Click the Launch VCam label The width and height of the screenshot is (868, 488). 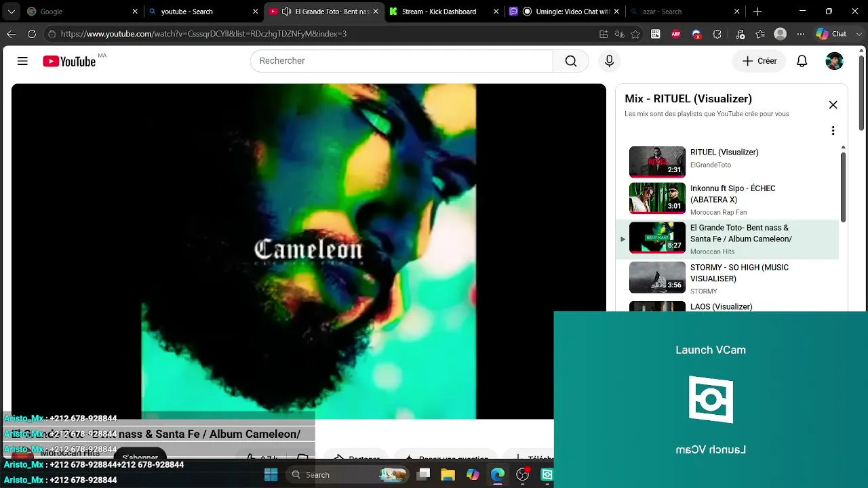(x=711, y=350)
